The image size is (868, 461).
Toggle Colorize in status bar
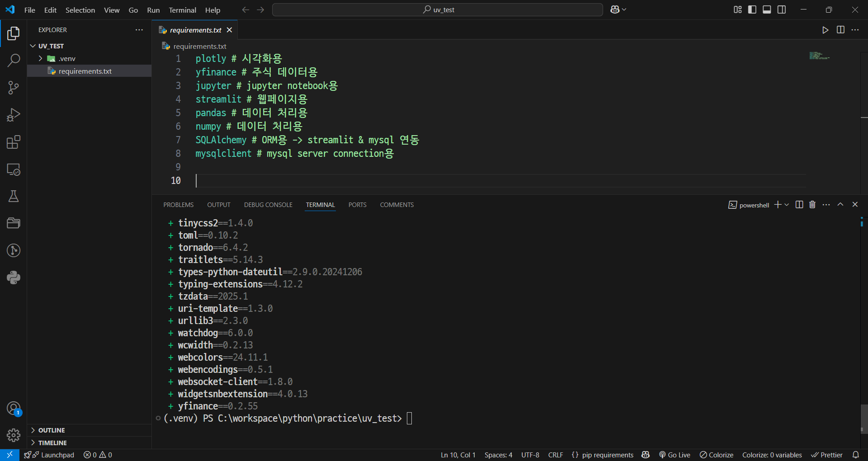pyautogui.click(x=717, y=455)
